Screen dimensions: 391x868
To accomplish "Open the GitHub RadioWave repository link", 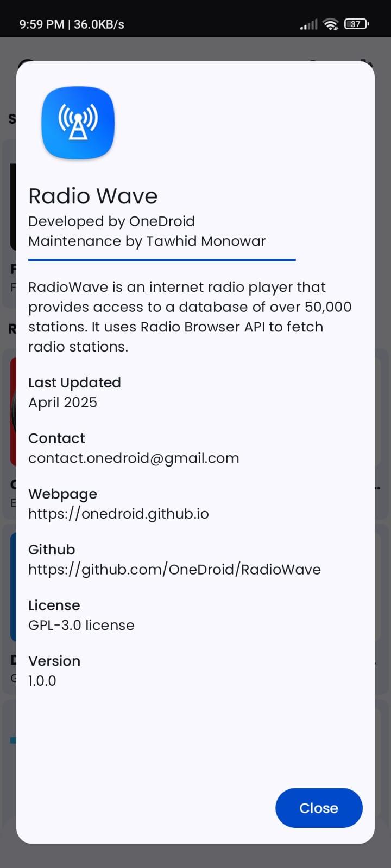I will point(174,570).
